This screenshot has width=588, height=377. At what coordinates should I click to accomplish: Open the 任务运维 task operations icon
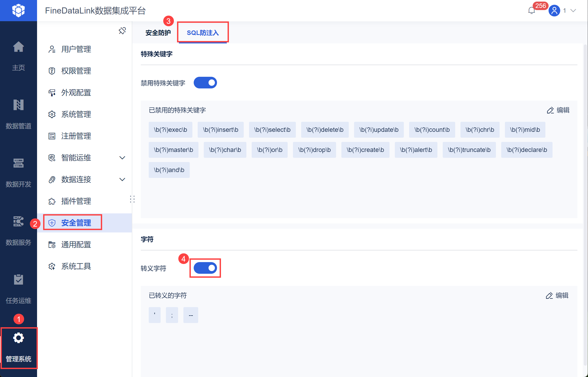click(18, 280)
